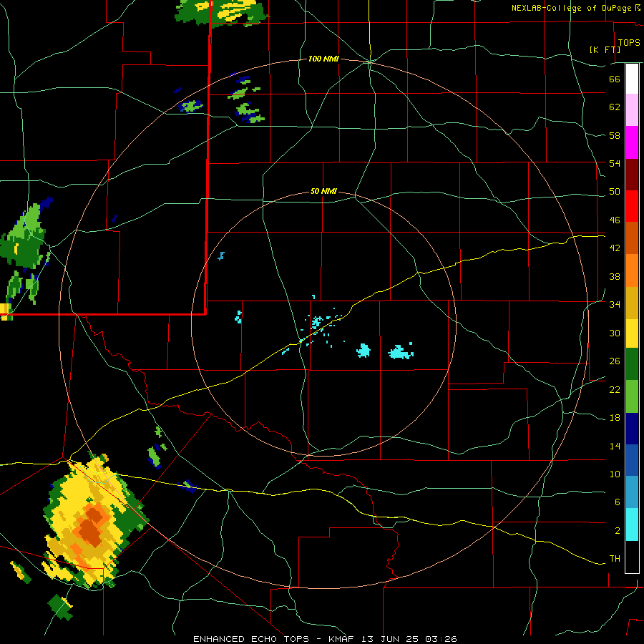Click the 30 legend value
The image size is (644, 644).
(615, 333)
